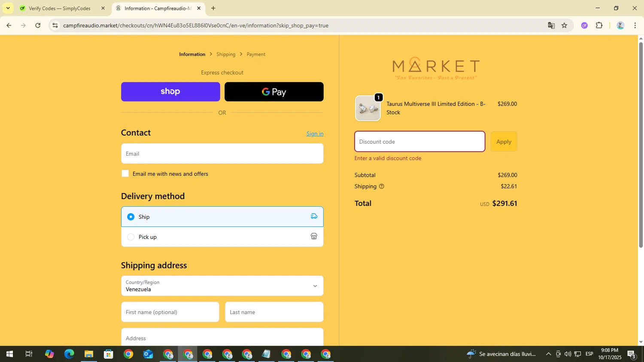Open File Explorer from the taskbar

(x=89, y=354)
